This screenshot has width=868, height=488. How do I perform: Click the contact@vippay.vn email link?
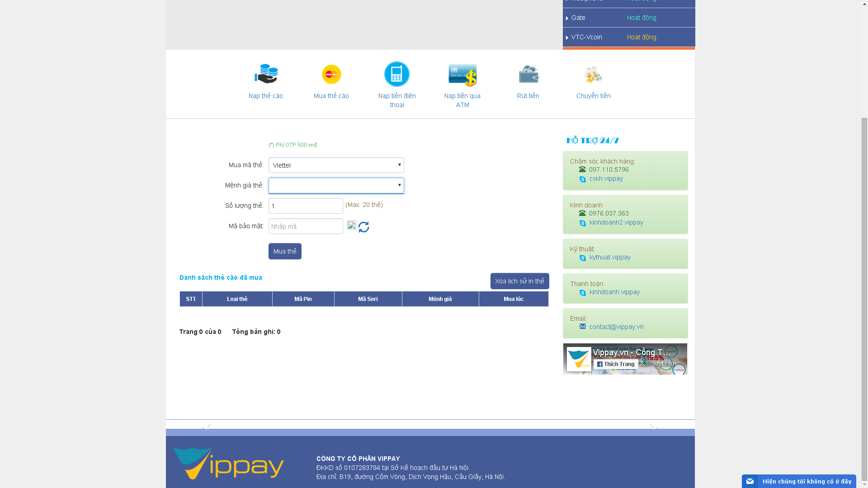(616, 327)
